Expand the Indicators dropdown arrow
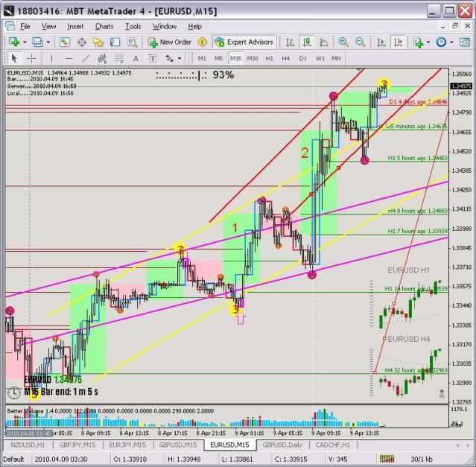The width and height of the screenshot is (476, 467). (x=428, y=42)
